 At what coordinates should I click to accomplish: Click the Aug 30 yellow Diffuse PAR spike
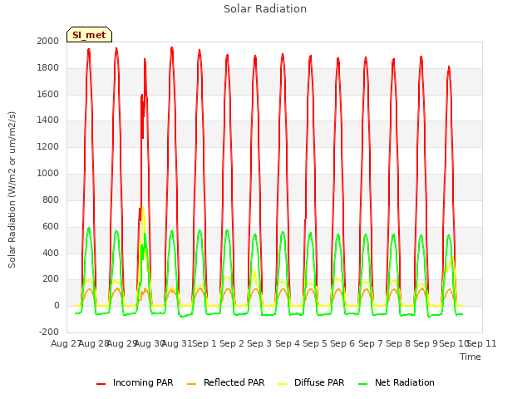pyautogui.click(x=143, y=208)
